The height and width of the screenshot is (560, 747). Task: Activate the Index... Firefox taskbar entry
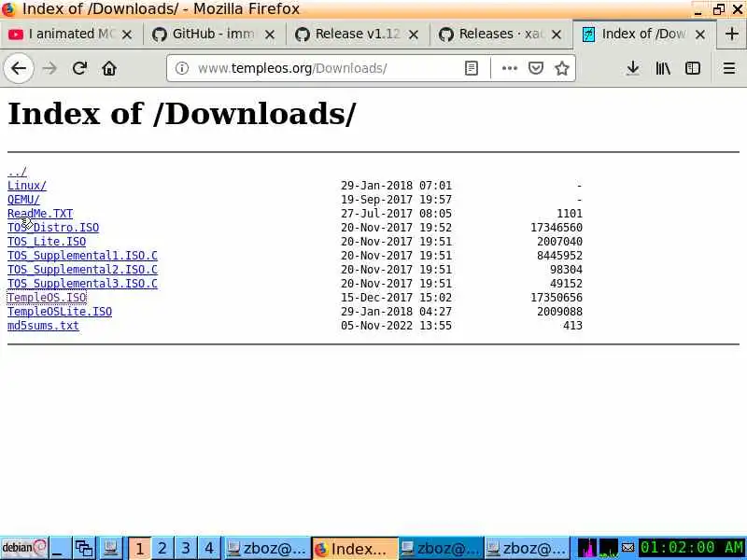point(355,548)
